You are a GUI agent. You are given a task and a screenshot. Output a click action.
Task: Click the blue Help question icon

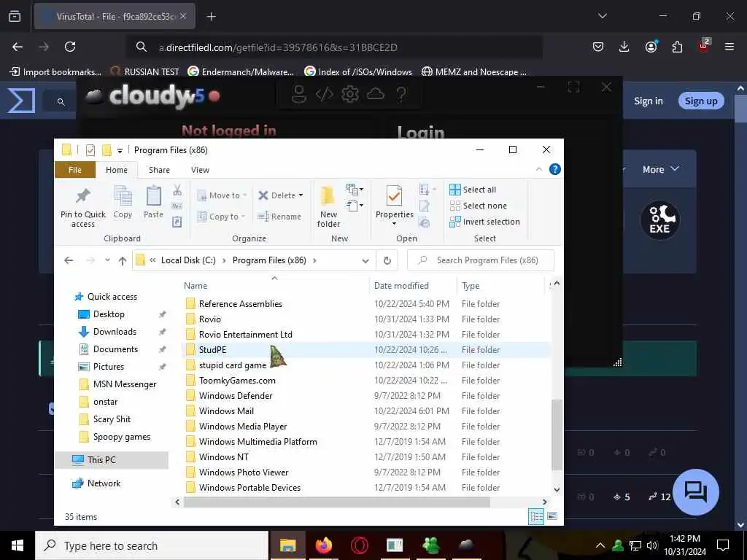point(555,169)
